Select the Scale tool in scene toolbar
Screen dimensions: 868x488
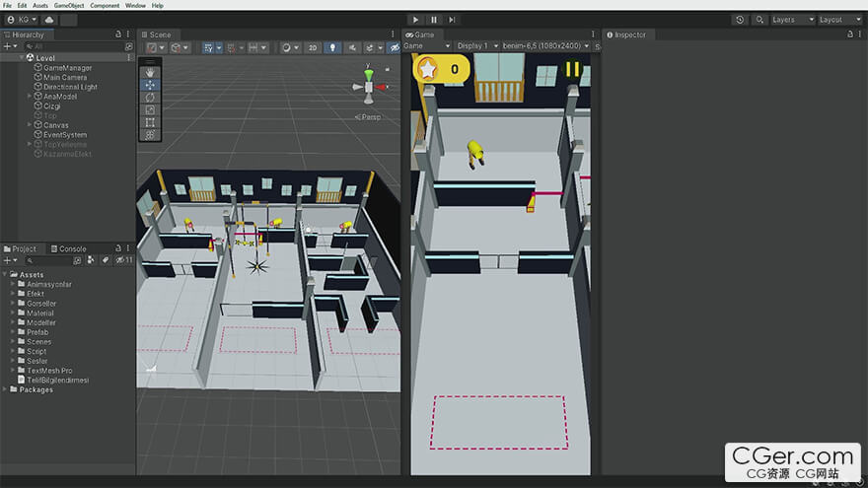tap(150, 110)
